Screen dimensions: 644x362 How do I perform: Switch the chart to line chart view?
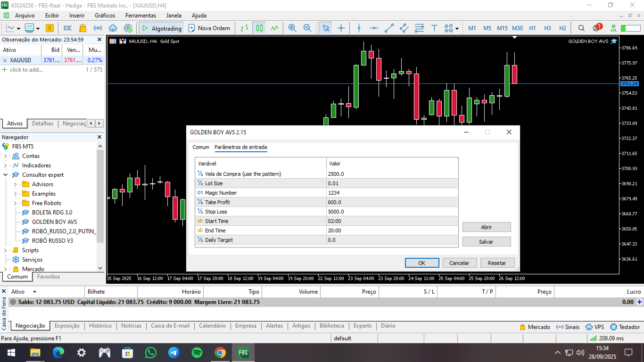(x=274, y=28)
